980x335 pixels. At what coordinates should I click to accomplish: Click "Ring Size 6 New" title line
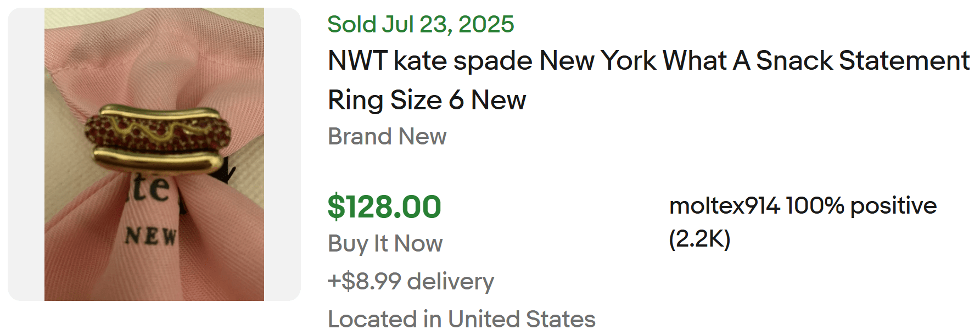427,100
